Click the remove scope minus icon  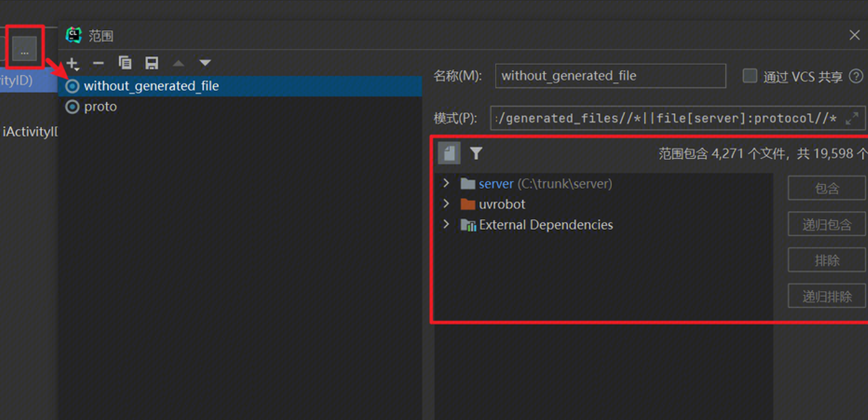point(98,63)
